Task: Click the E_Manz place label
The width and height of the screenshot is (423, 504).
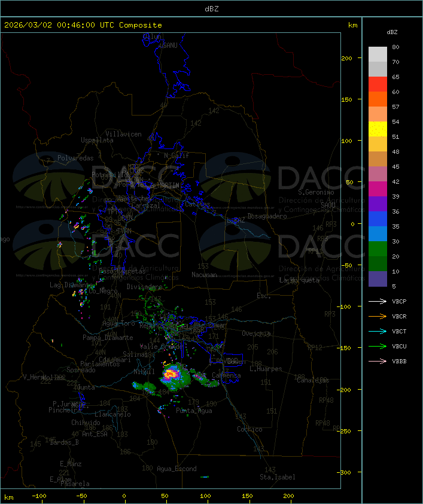Action: pyautogui.click(x=71, y=464)
